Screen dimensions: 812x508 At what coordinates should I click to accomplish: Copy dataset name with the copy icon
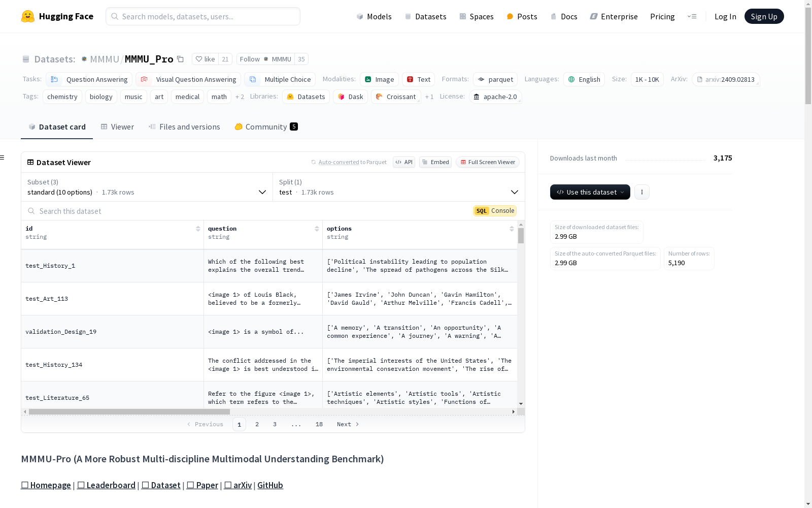(x=180, y=59)
